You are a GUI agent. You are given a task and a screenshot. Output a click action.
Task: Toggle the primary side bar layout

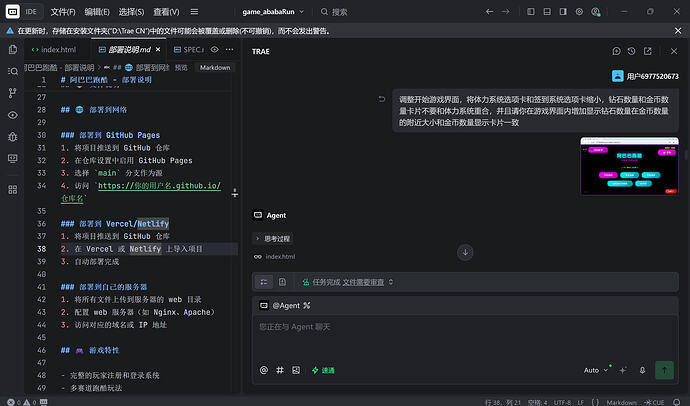[x=531, y=12]
